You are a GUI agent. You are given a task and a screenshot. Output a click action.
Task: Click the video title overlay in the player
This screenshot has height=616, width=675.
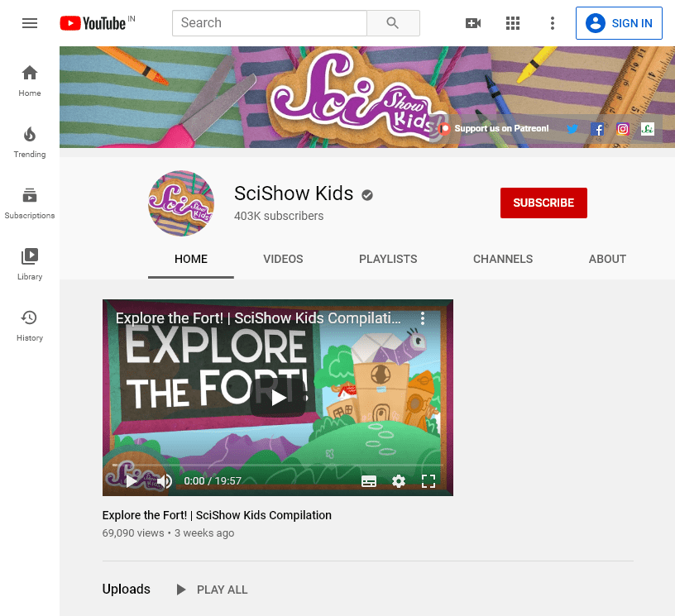[x=258, y=318]
